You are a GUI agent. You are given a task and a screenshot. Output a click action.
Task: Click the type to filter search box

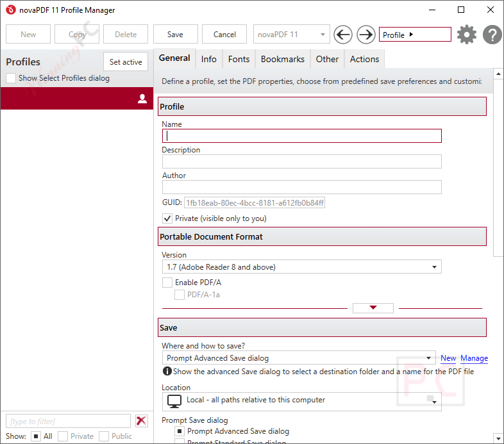(x=68, y=421)
